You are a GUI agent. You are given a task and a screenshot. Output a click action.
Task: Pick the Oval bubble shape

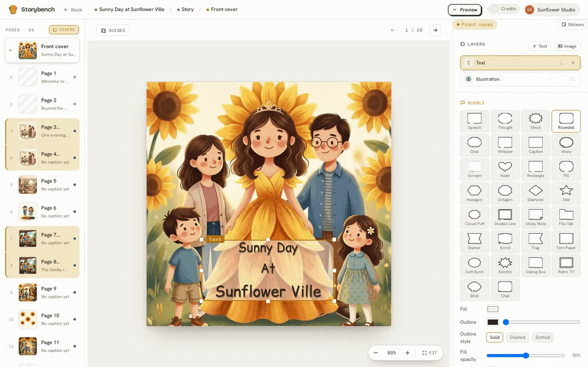coord(474,145)
